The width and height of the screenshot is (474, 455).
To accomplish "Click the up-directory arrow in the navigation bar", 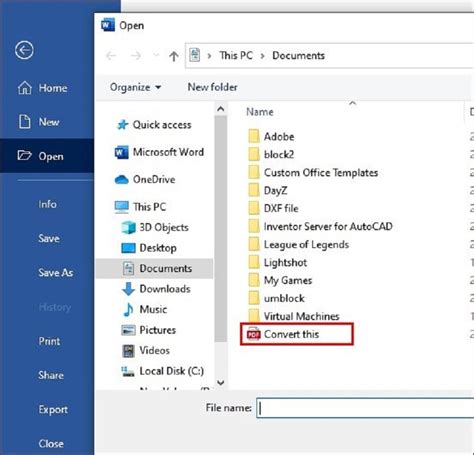I will 174,56.
